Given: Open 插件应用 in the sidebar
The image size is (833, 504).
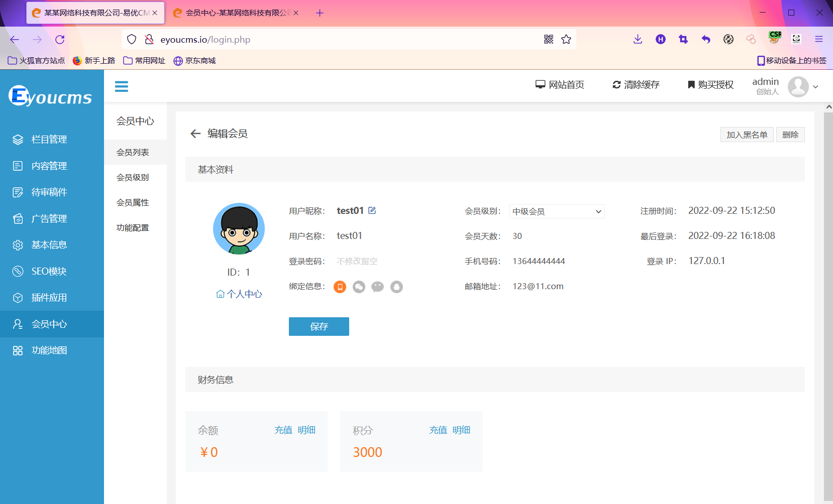Looking at the screenshot, I should (x=52, y=298).
